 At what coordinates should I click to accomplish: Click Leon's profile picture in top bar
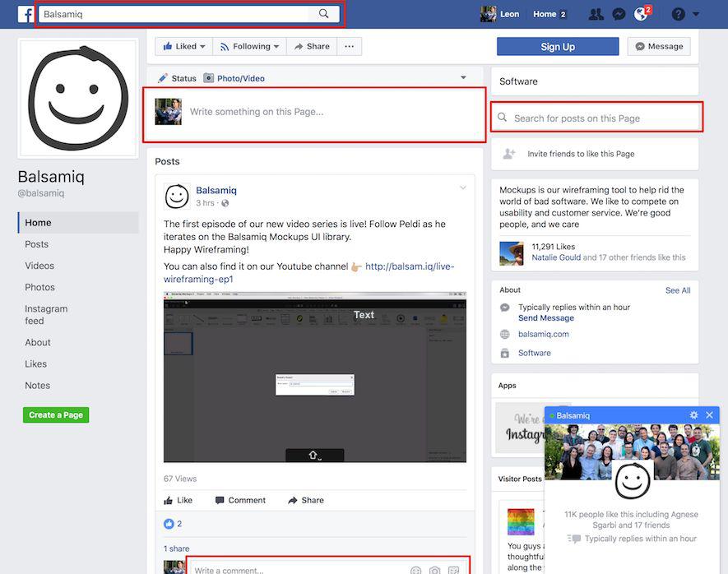pos(488,14)
